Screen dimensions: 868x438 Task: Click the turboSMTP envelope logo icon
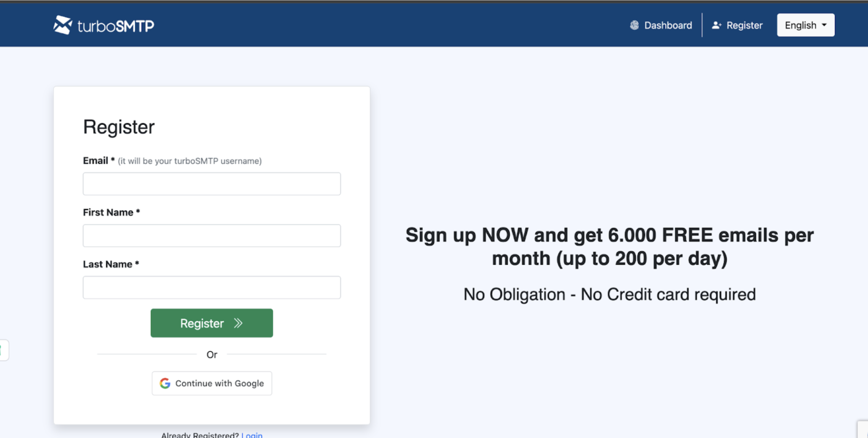63,25
